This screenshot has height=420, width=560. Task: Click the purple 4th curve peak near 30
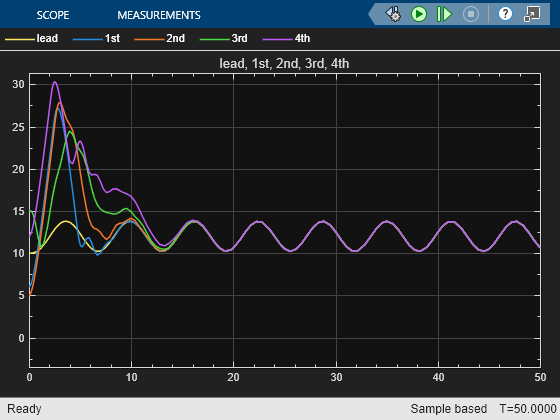[55, 82]
